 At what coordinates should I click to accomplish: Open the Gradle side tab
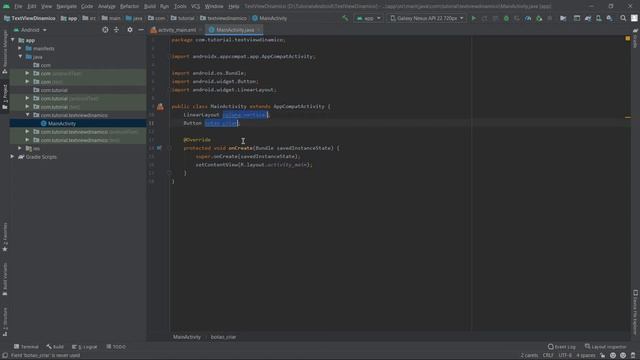coord(635,38)
